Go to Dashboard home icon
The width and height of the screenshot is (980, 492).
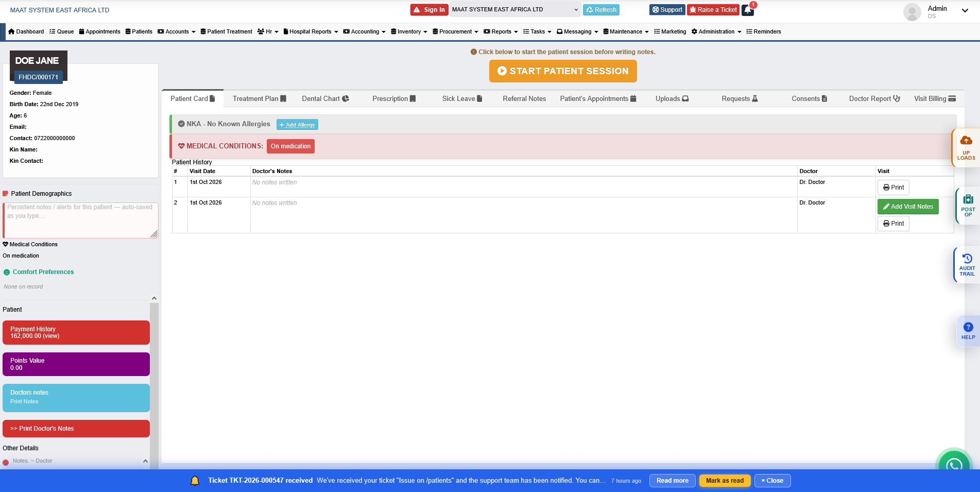(x=26, y=31)
